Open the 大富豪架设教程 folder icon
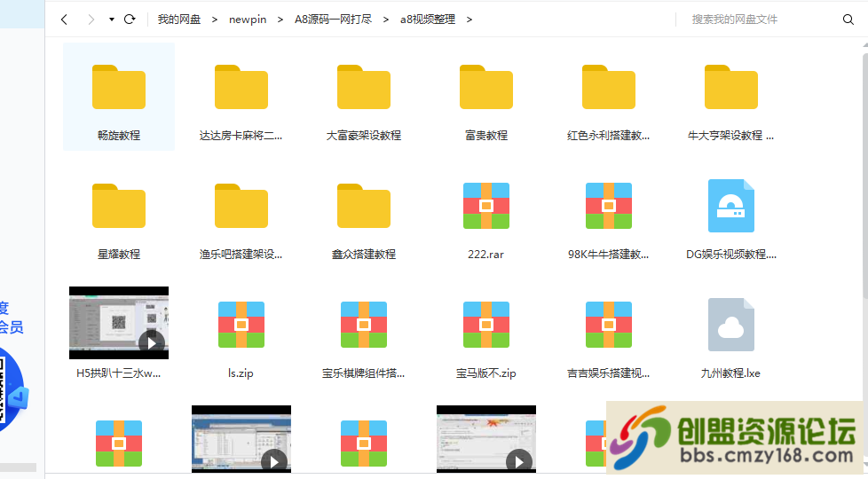Screen dimensions: 868x479 (x=364, y=87)
